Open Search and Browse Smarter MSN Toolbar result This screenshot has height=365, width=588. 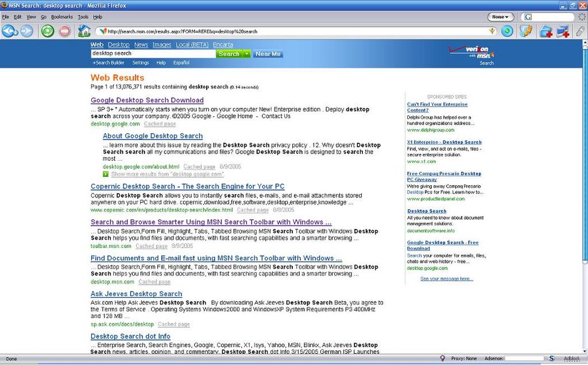tap(211, 222)
